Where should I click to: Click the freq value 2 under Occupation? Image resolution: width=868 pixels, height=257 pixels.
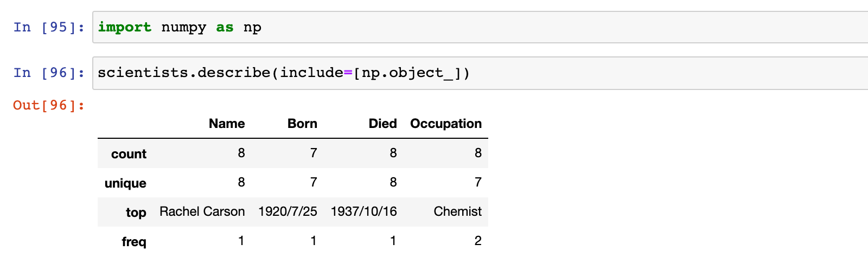coord(478,241)
